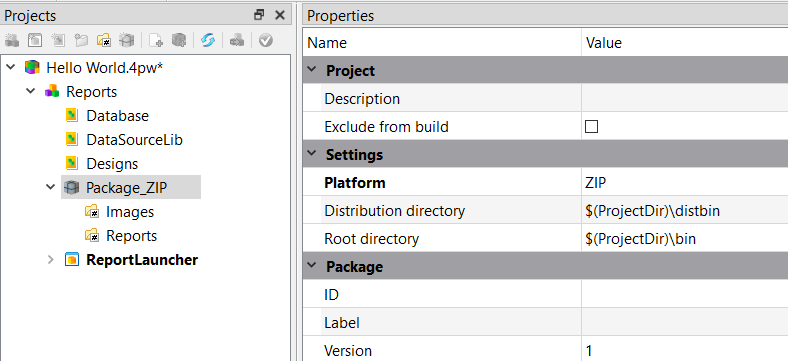Image resolution: width=788 pixels, height=361 pixels.
Task: Float the Projects panel with restore icon
Action: [x=259, y=15]
